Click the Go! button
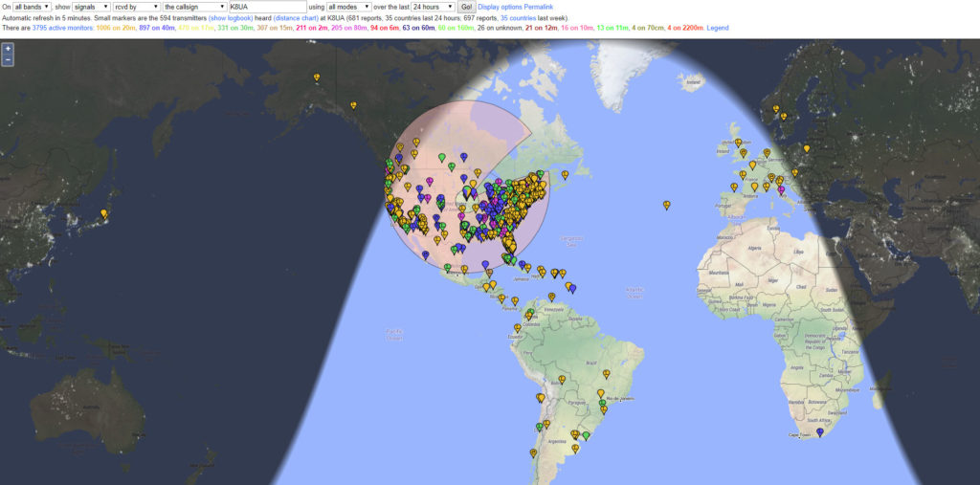Screen dimensions: 980x485 point(466,7)
